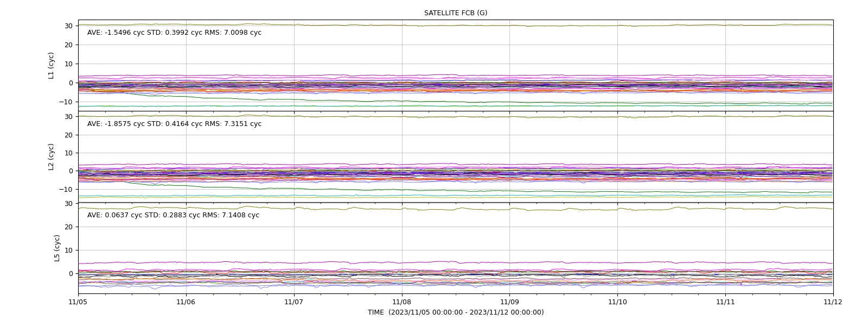Viewport: 868px width, 326px height.
Task: Click the L2 AVE -1.8575 statistics text
Action: (x=174, y=124)
